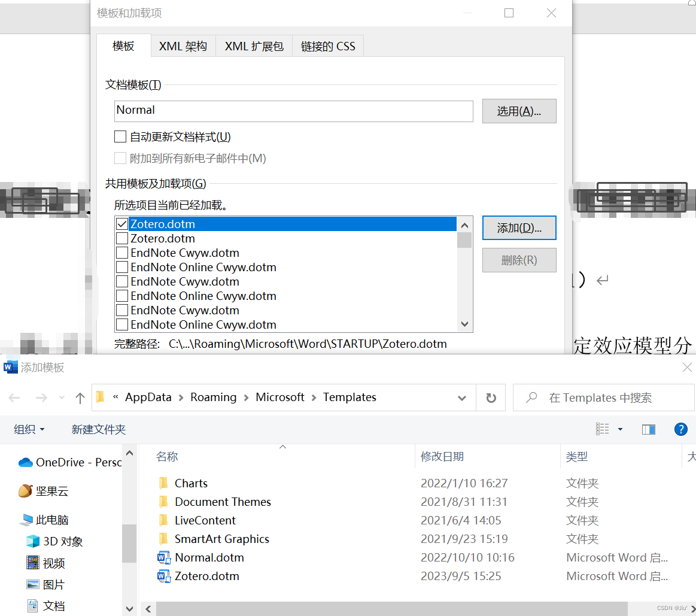
Task: Open the 坚果云 location in the sidebar
Action: pos(44,491)
